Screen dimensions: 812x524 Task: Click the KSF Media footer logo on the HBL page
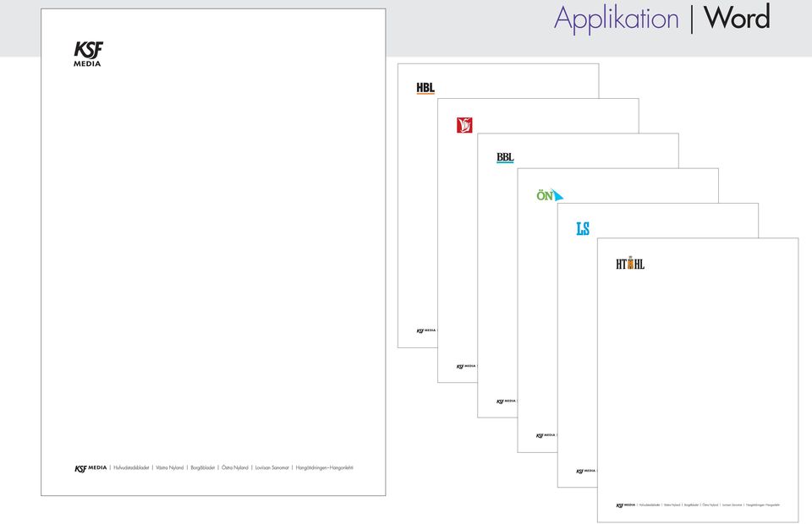point(426,330)
